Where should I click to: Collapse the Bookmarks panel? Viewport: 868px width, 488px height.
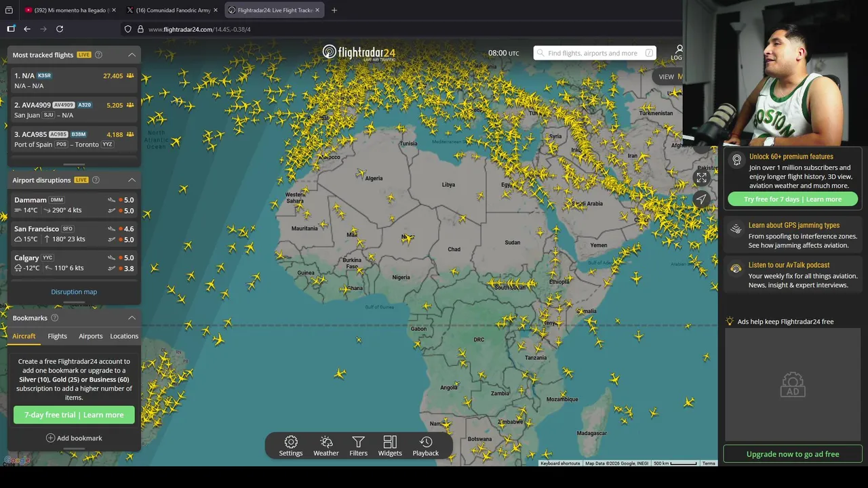(x=132, y=318)
